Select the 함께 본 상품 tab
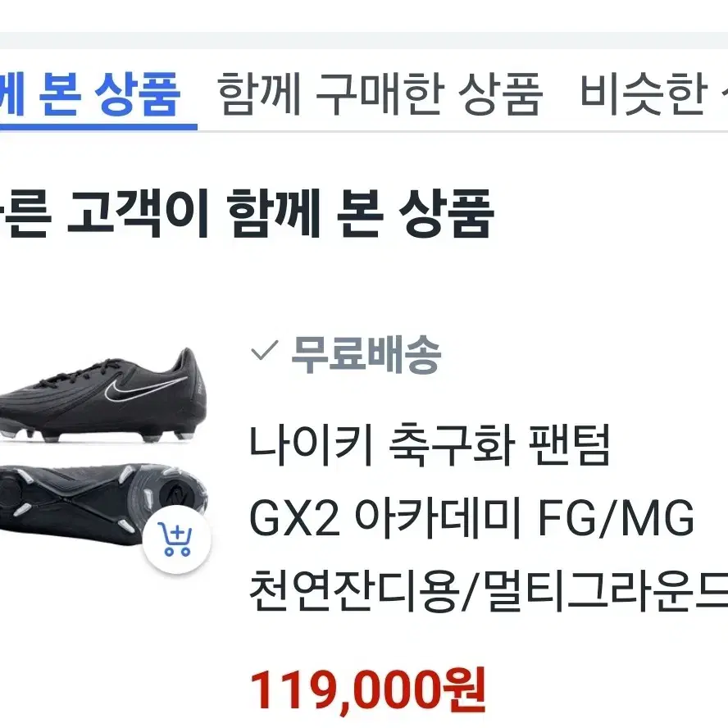The height and width of the screenshot is (728, 728). pyautogui.click(x=89, y=94)
